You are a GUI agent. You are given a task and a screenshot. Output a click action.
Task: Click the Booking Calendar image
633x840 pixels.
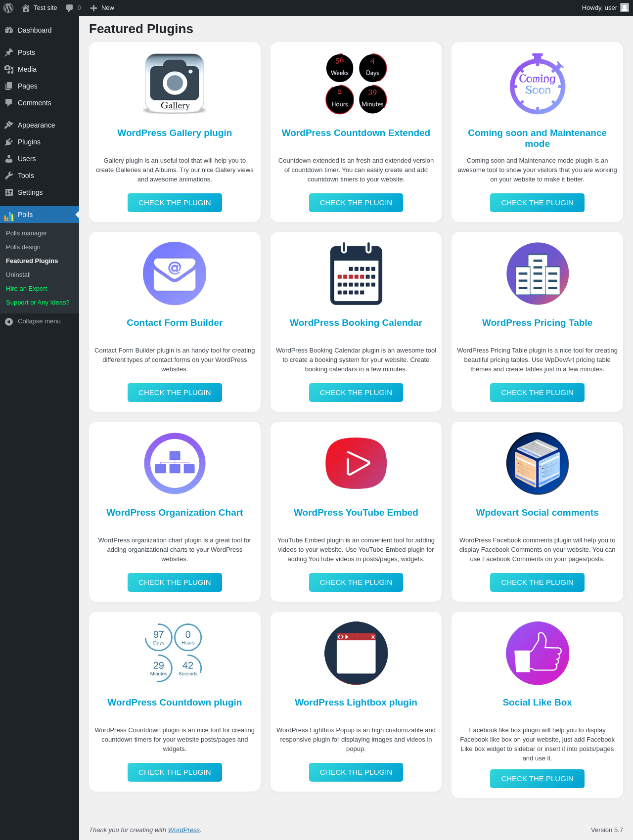click(x=356, y=273)
